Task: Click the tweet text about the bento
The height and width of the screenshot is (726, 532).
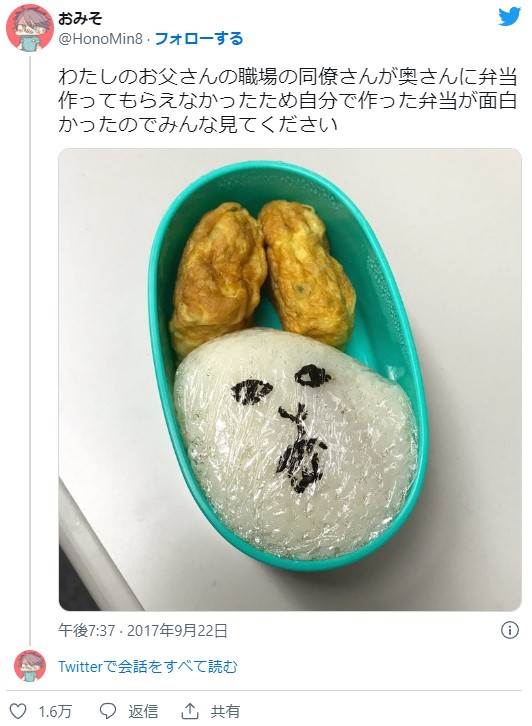Action: click(x=288, y=101)
